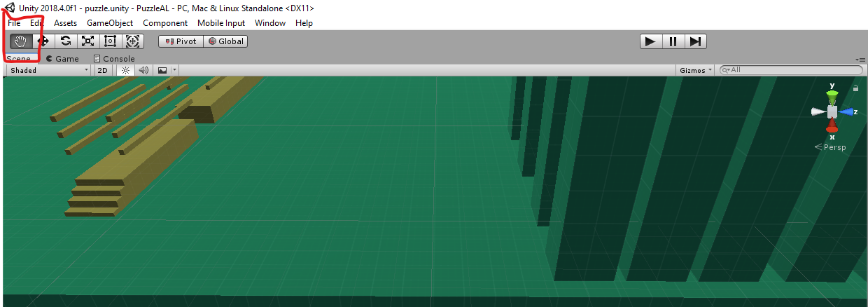
Task: Select the Rotate tool
Action: pyautogui.click(x=65, y=41)
